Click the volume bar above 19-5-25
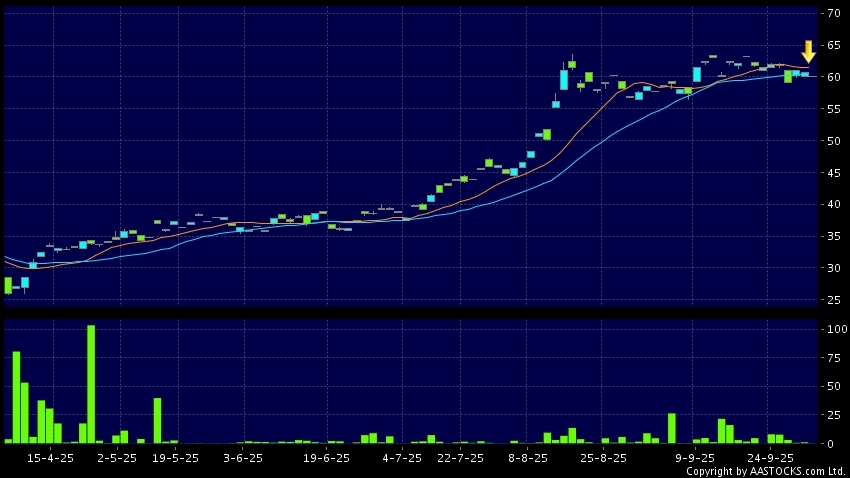 (x=158, y=420)
